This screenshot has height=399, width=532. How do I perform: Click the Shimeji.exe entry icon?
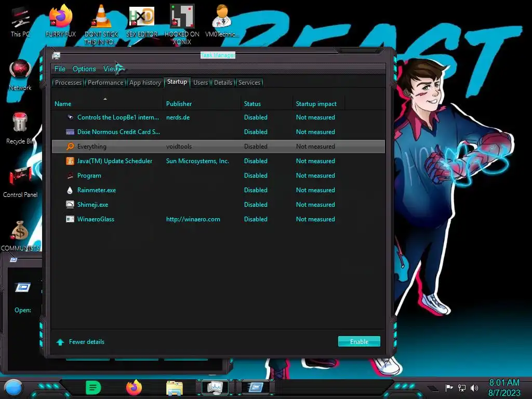pyautogui.click(x=70, y=205)
